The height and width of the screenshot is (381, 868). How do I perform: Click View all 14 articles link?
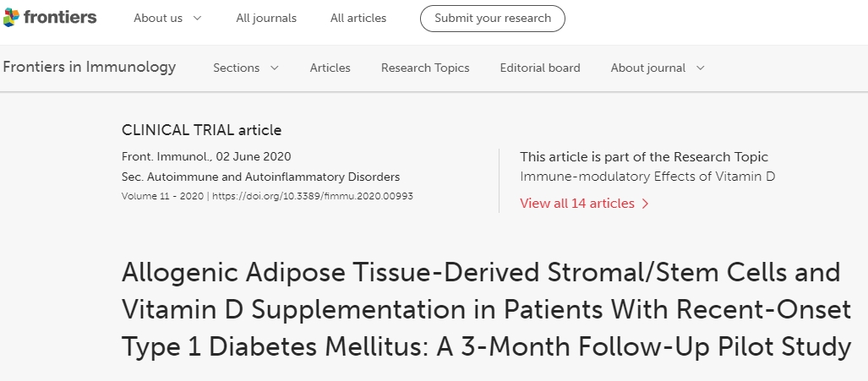click(x=577, y=204)
